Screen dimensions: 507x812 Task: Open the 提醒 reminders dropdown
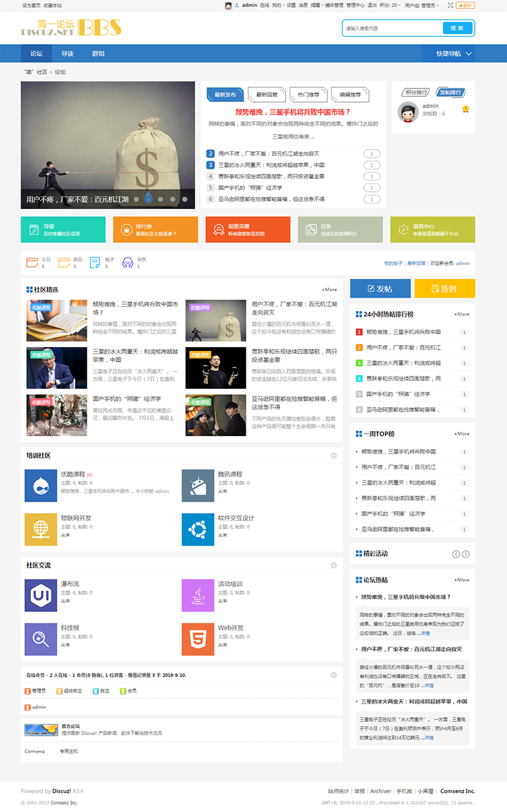click(x=316, y=5)
